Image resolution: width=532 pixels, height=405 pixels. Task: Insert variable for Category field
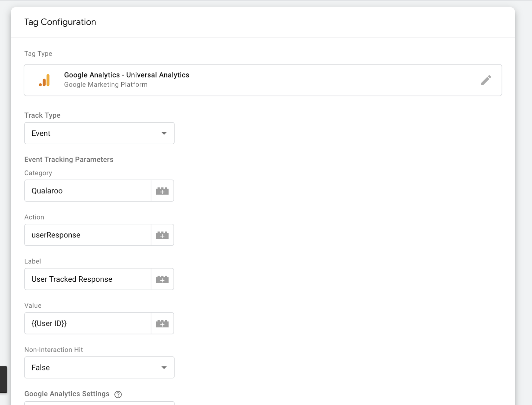tap(162, 191)
